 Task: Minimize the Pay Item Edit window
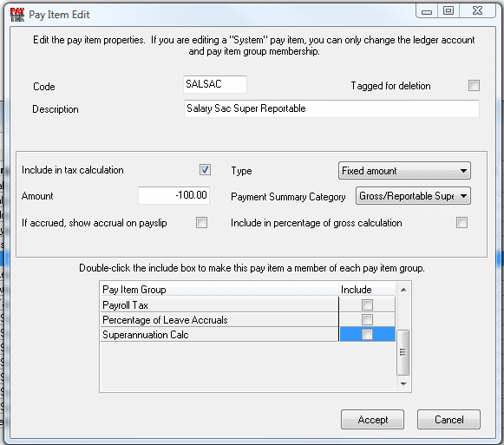(x=427, y=11)
